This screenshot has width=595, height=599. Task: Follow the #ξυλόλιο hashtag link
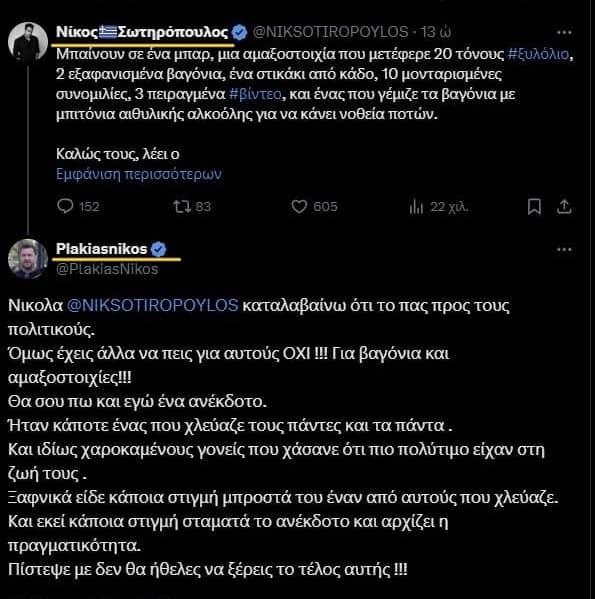(538, 54)
